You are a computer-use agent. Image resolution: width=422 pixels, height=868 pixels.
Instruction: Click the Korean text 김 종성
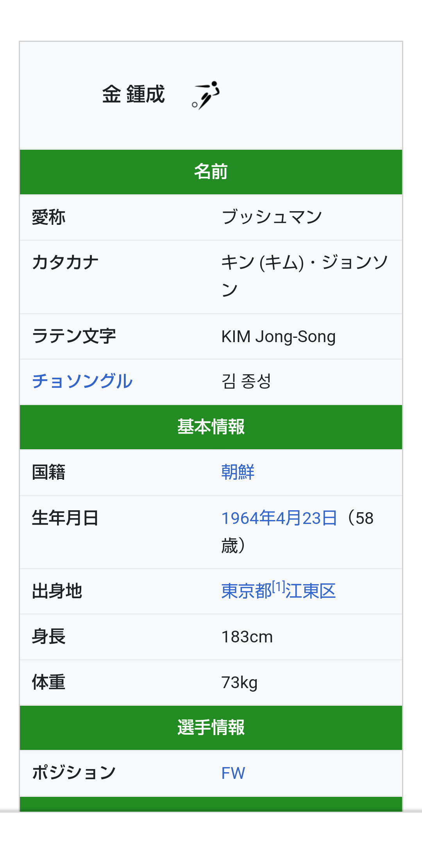[246, 381]
